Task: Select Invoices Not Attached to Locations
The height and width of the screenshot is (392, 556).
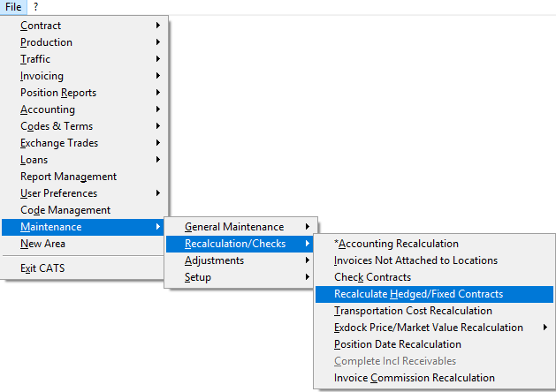Action: [434, 260]
